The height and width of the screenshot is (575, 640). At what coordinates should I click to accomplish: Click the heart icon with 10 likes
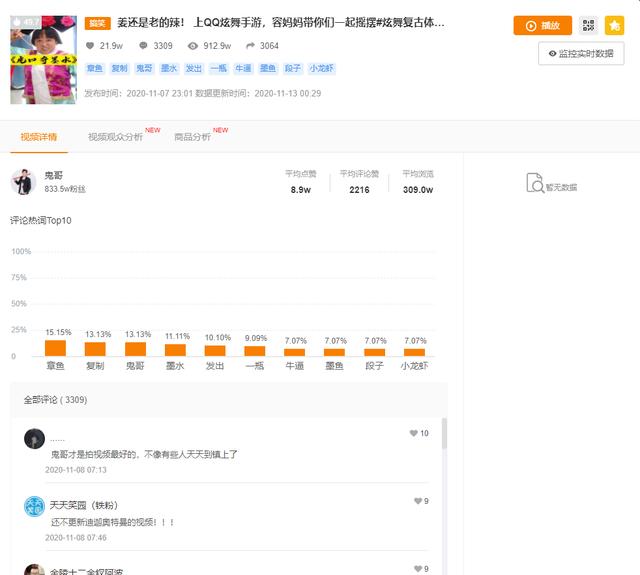(x=413, y=433)
